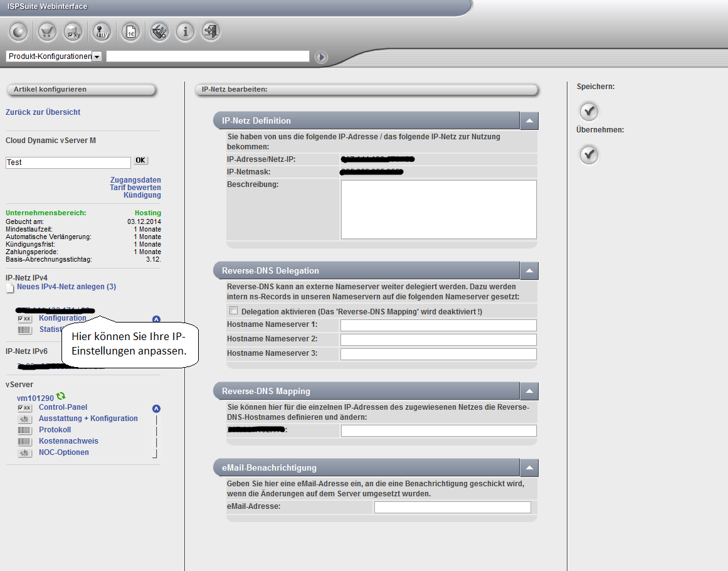Click the 'Zurück zur Übersicht' link
The height and width of the screenshot is (571, 728).
(43, 112)
